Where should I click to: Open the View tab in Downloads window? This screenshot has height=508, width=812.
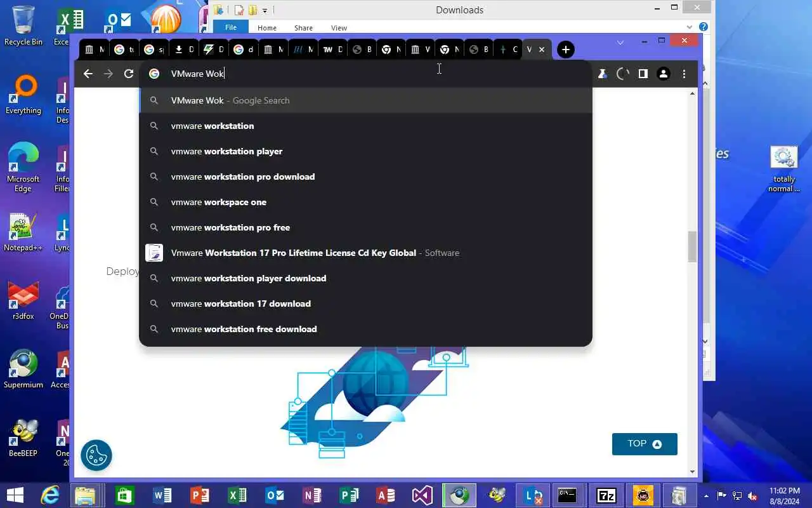pyautogui.click(x=339, y=28)
